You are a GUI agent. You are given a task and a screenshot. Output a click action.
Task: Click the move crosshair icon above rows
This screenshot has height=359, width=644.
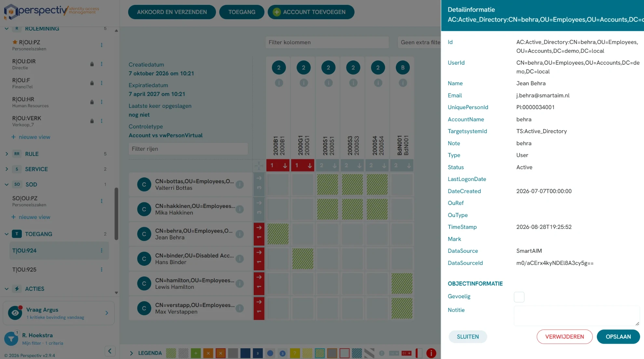click(259, 166)
